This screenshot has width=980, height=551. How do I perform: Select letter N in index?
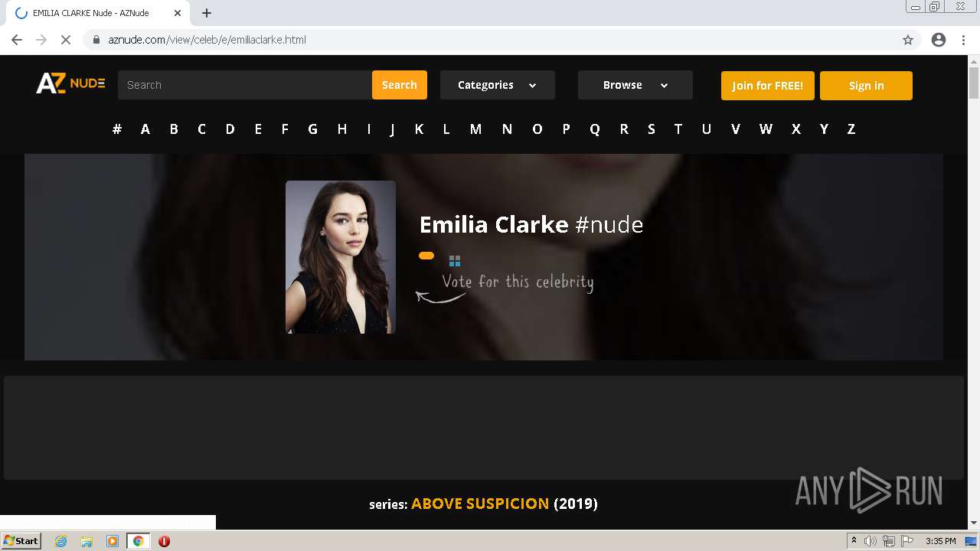click(x=507, y=129)
